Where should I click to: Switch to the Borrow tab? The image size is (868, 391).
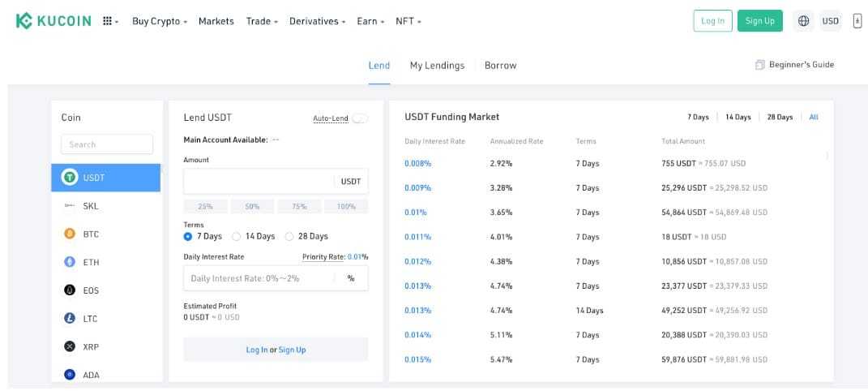[x=500, y=66]
